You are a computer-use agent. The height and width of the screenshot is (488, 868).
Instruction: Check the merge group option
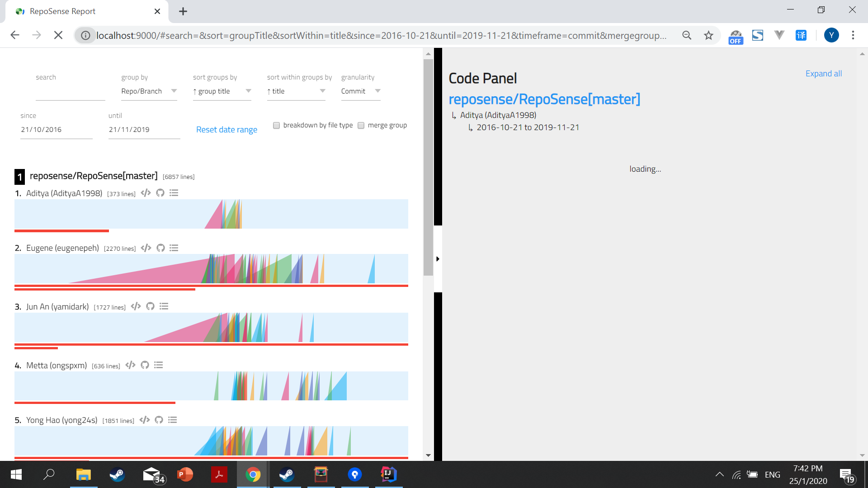tap(361, 125)
